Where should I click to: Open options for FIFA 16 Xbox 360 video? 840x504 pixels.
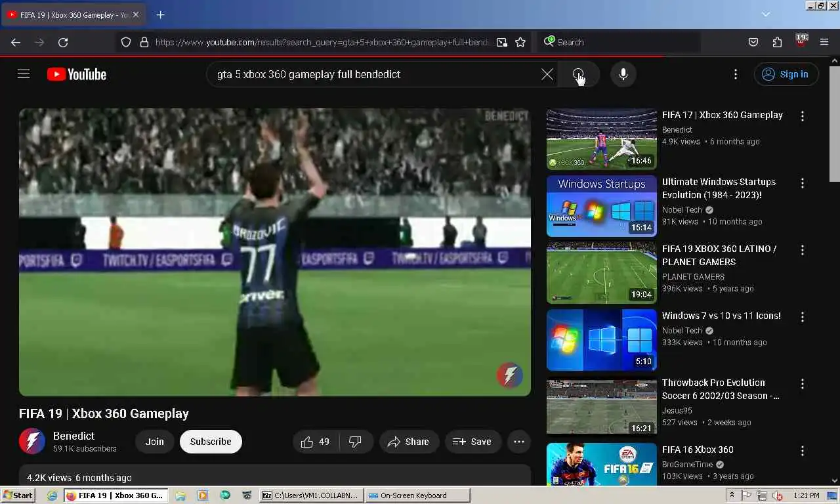point(802,451)
